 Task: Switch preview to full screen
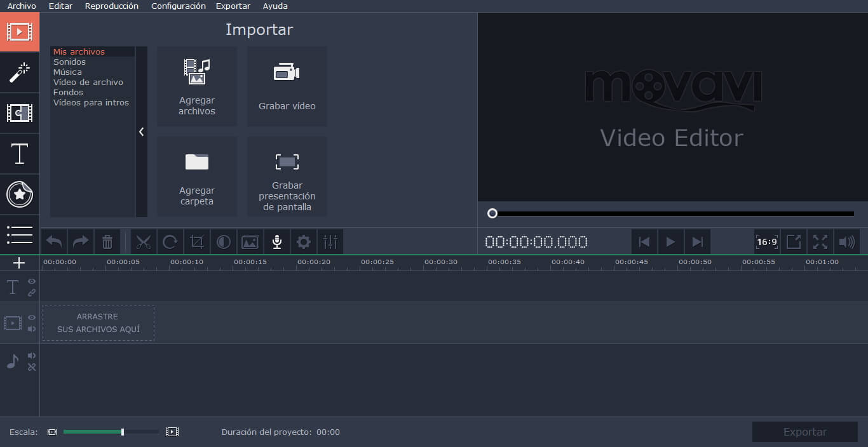(820, 242)
